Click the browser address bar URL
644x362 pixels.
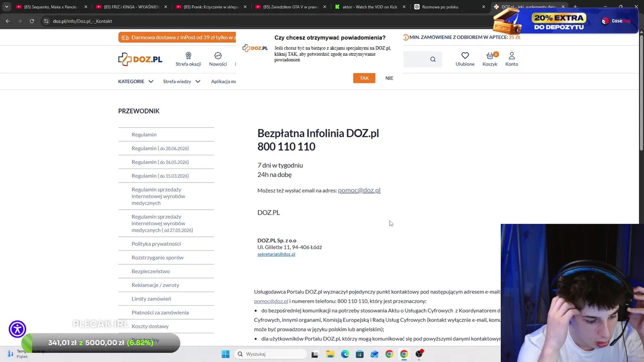tap(83, 21)
